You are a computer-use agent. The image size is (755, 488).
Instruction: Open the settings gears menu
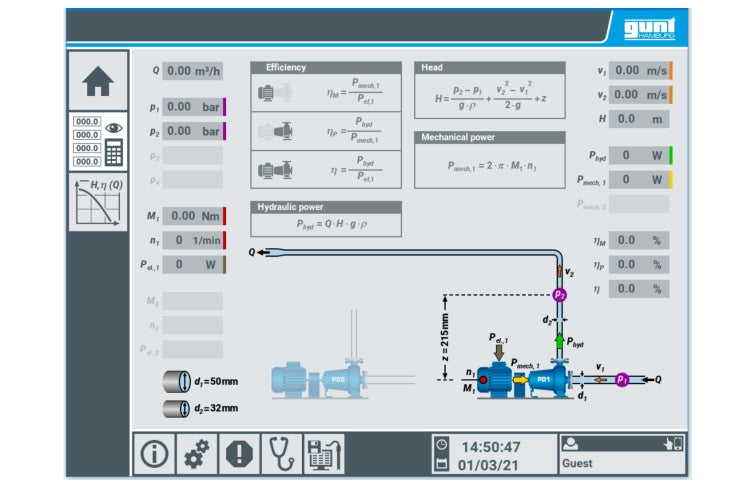point(196,454)
